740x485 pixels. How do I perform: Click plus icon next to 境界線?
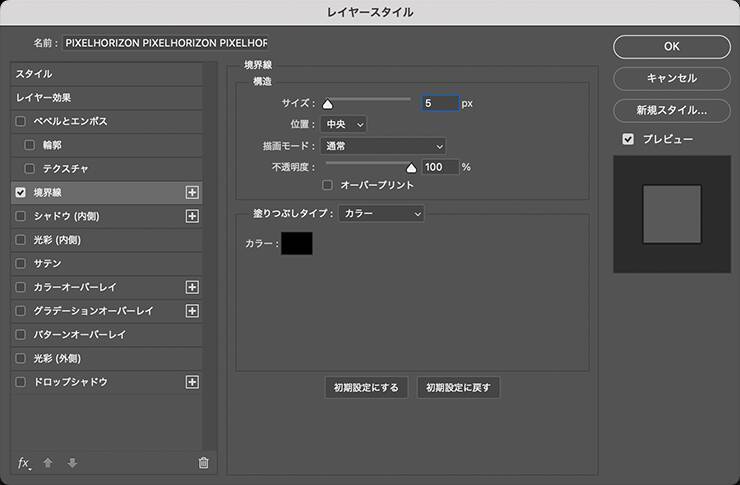coord(193,192)
